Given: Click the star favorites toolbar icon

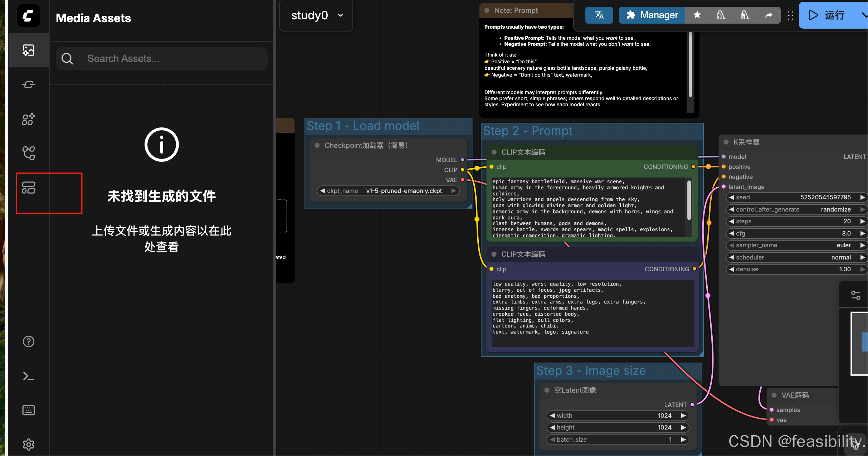Looking at the screenshot, I should 697,15.
